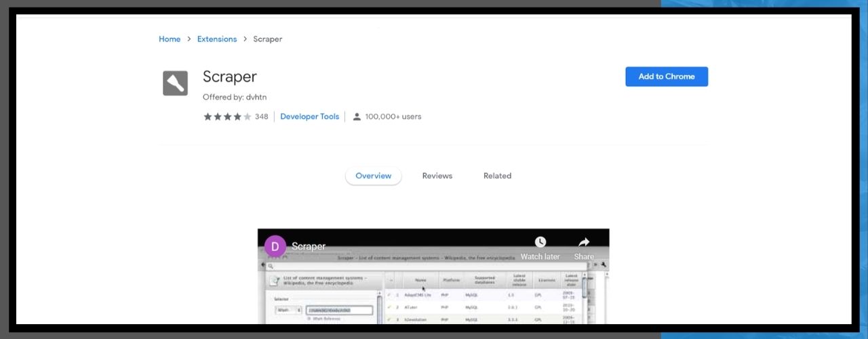868x339 pixels.
Task: Click the 348 ratings count
Action: click(x=262, y=117)
